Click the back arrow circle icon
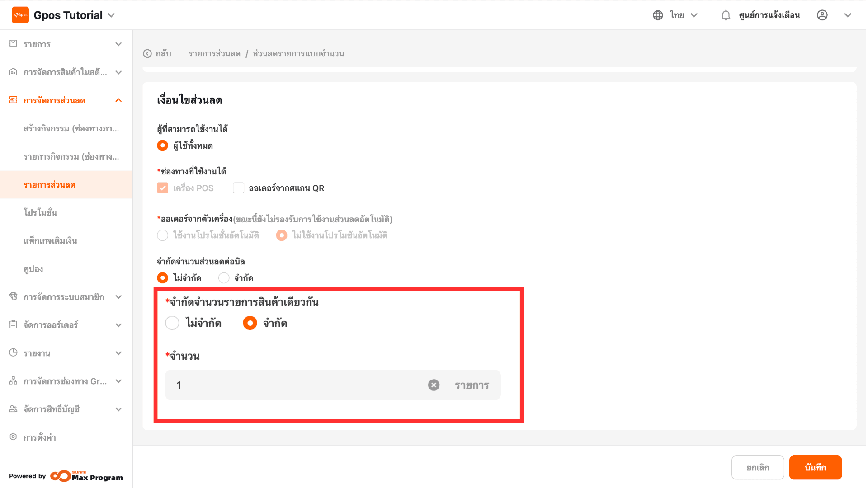This screenshot has width=868, height=488. pos(147,54)
